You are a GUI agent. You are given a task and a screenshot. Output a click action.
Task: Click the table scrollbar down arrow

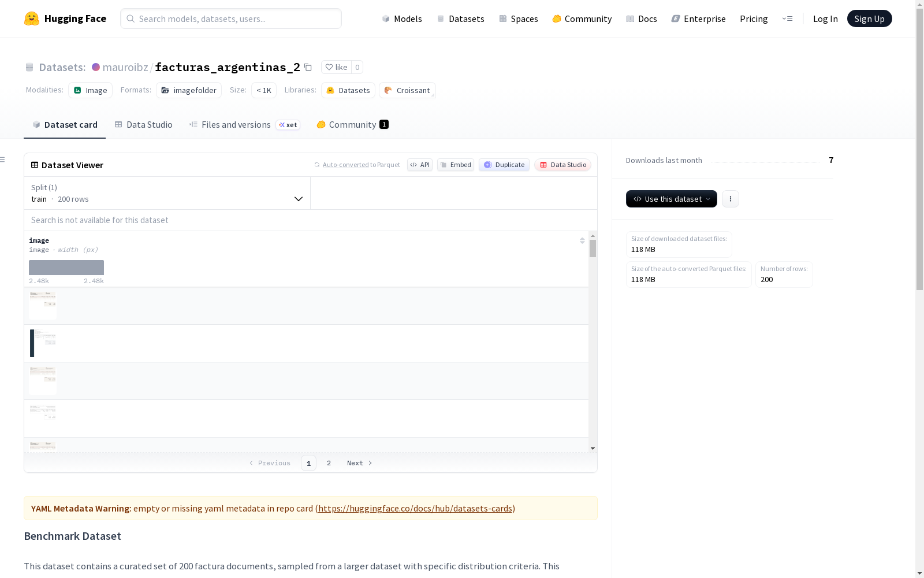pyautogui.click(x=593, y=449)
